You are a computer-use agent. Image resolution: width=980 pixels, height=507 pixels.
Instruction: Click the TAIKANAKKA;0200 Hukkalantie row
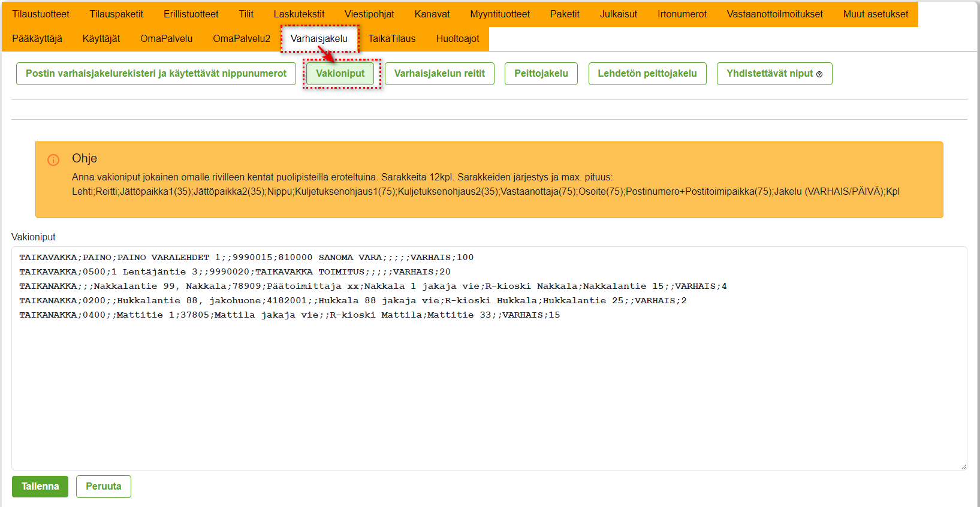coord(353,301)
